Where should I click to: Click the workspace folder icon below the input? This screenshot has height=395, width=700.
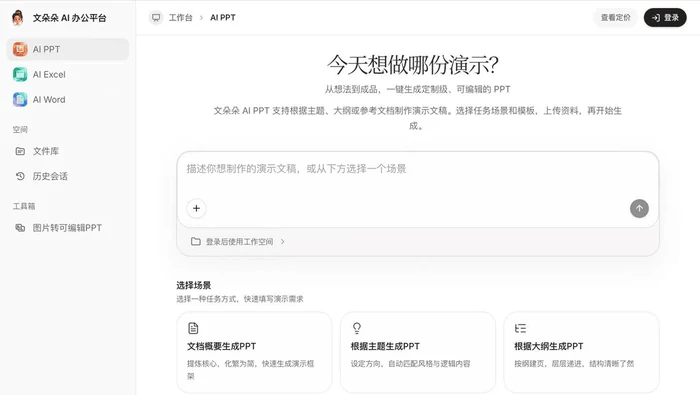click(x=196, y=241)
